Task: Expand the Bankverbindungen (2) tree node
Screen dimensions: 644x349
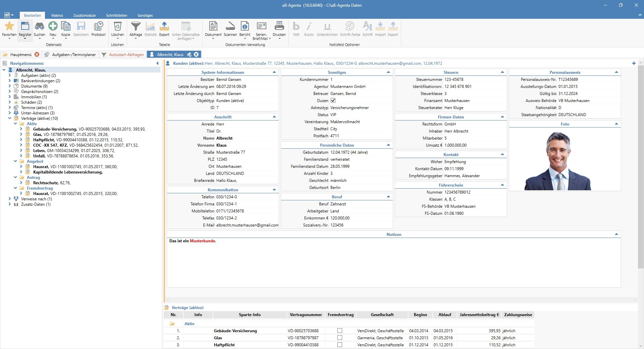Action: (10, 81)
